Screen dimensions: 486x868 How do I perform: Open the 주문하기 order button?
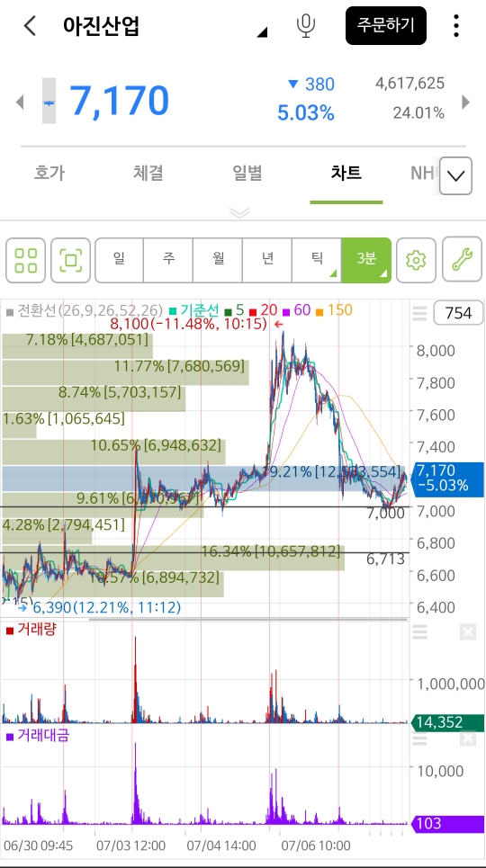click(x=386, y=25)
